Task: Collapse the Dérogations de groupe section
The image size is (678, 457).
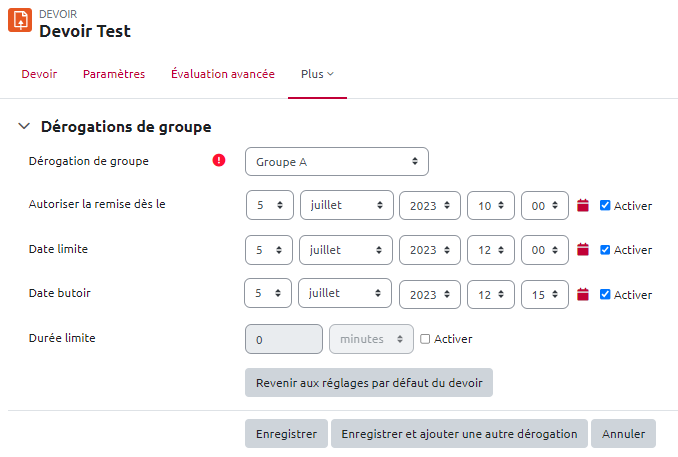Action: tap(25, 127)
